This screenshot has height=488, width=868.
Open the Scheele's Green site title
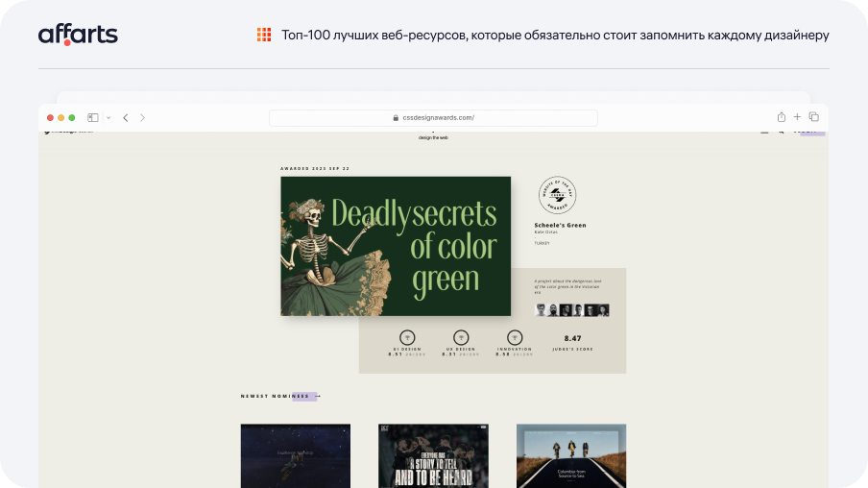pyautogui.click(x=560, y=225)
